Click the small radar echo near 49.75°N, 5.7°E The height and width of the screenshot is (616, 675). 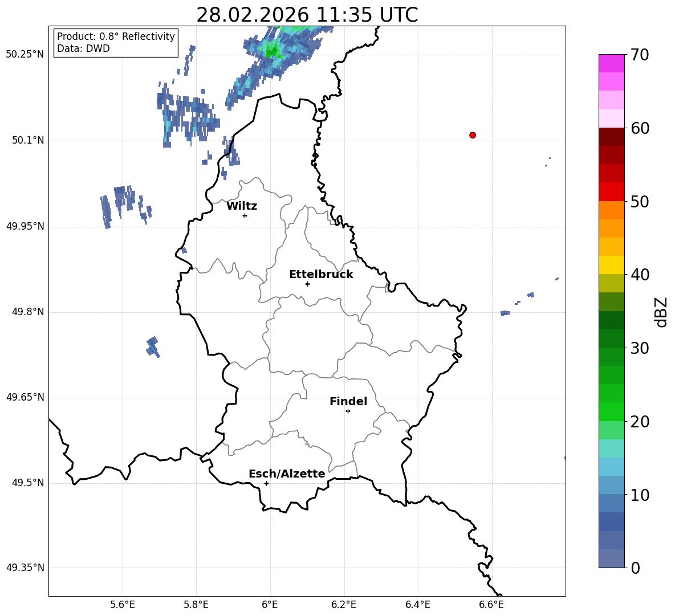(153, 346)
